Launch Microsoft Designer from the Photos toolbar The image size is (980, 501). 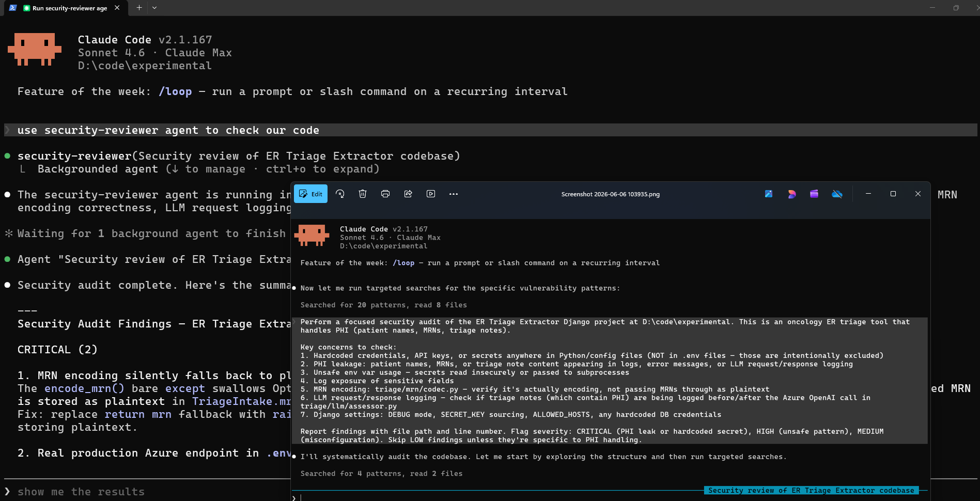[791, 194]
